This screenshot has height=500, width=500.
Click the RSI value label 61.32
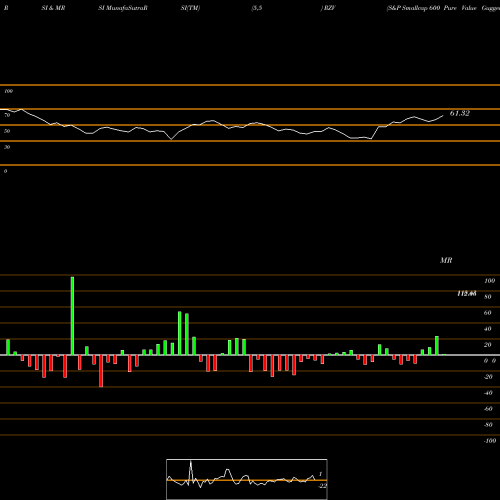pyautogui.click(x=460, y=113)
